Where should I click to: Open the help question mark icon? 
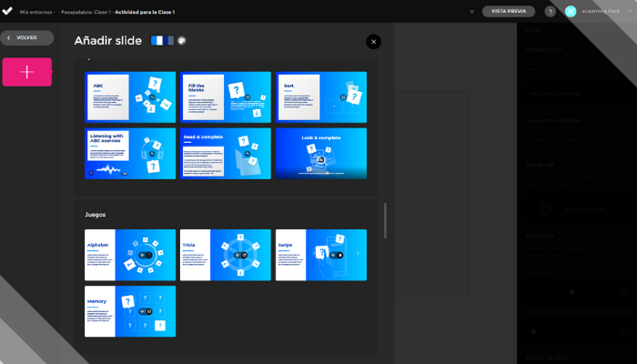point(550,12)
